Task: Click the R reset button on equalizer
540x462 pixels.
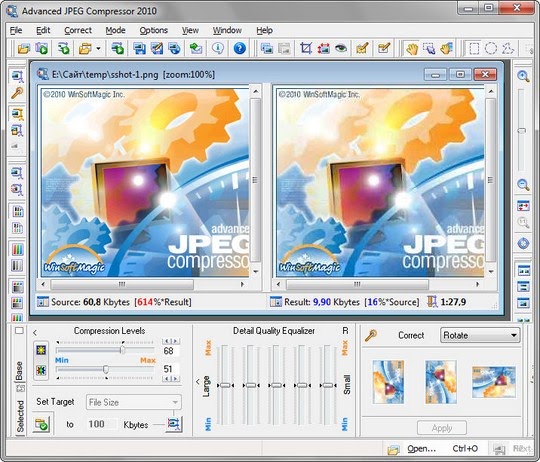Action: tap(345, 331)
